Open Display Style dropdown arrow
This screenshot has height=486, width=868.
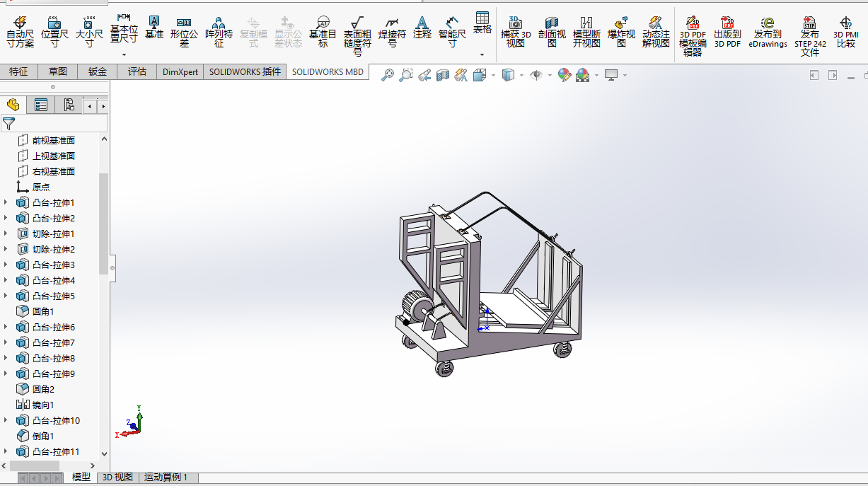click(521, 74)
